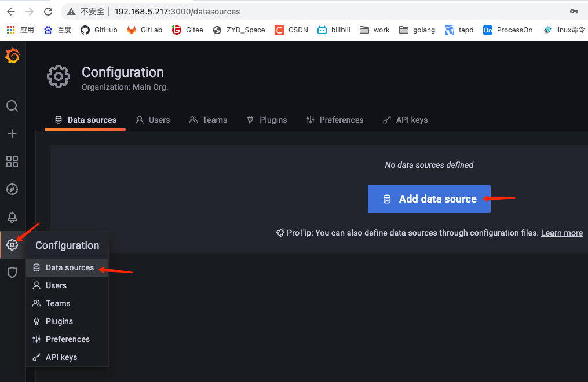Switch to the API keys tab
The width and height of the screenshot is (588, 382).
(405, 120)
